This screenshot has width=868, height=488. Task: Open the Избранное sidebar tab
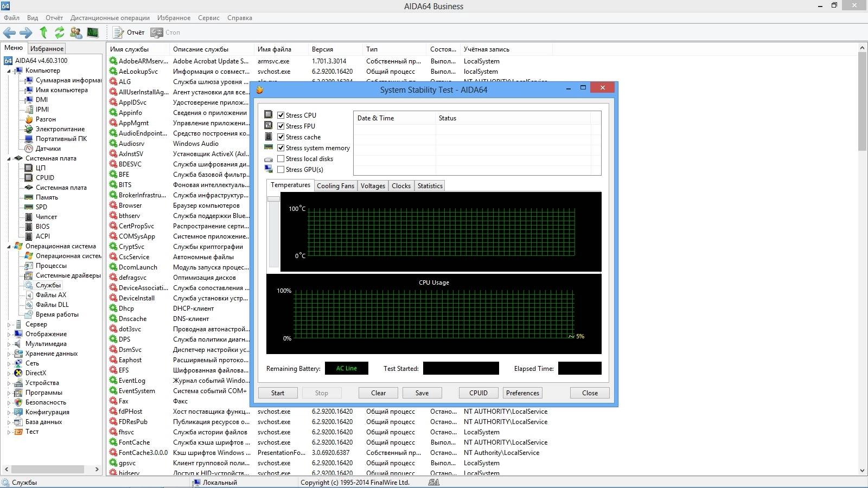47,49
